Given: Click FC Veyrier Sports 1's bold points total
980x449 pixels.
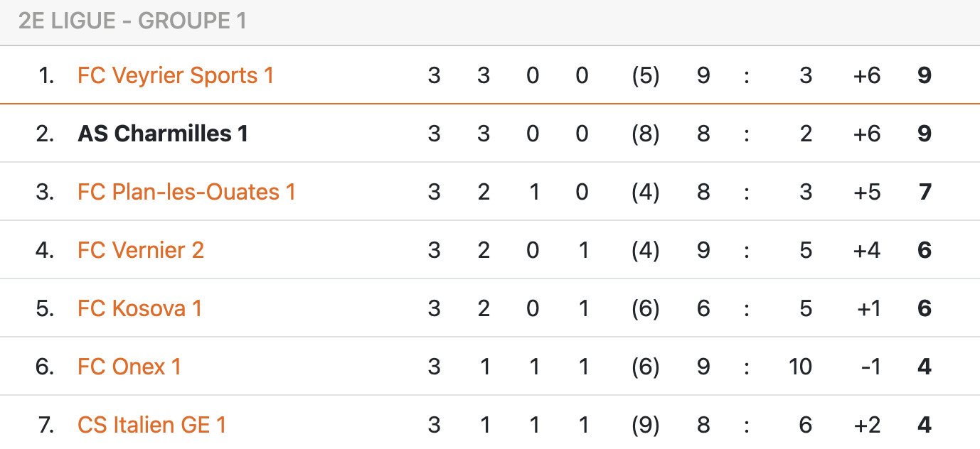Looking at the screenshot, I should (924, 75).
